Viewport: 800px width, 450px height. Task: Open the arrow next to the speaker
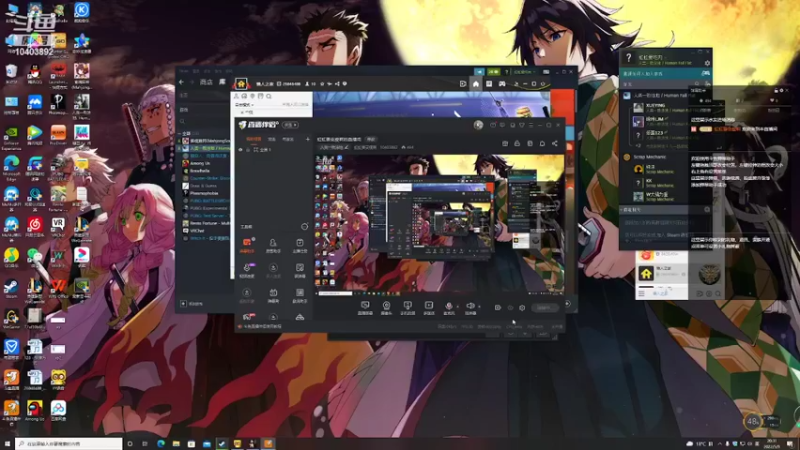point(479,307)
